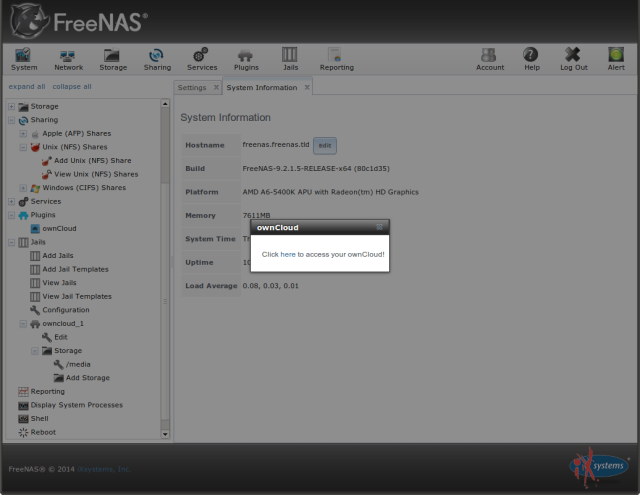Open the Plugins toolbar icon
The height and width of the screenshot is (495, 640).
coord(245,55)
